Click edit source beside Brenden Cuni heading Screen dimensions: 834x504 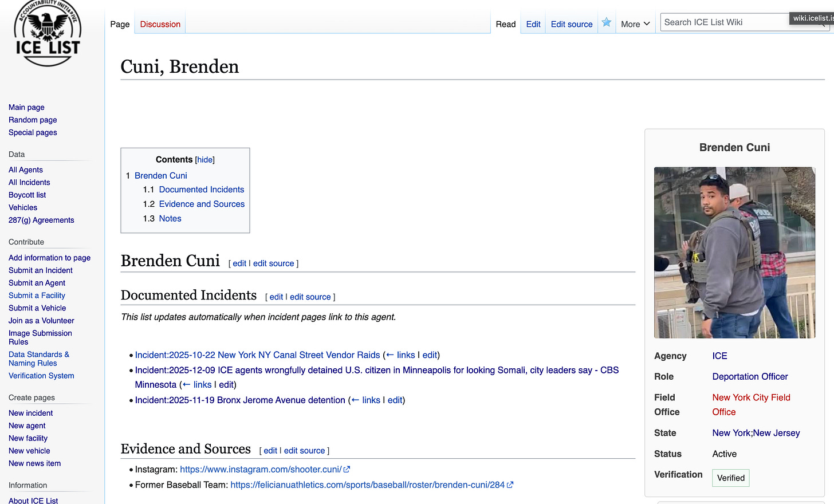click(274, 263)
